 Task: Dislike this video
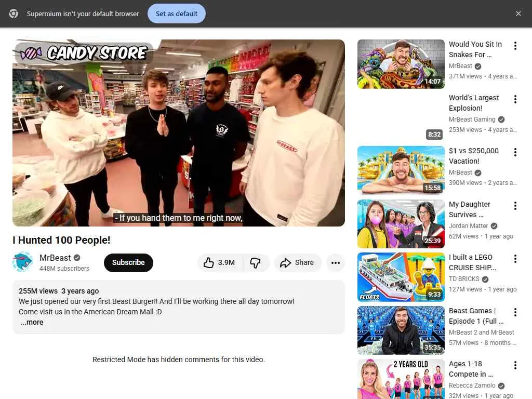256,262
